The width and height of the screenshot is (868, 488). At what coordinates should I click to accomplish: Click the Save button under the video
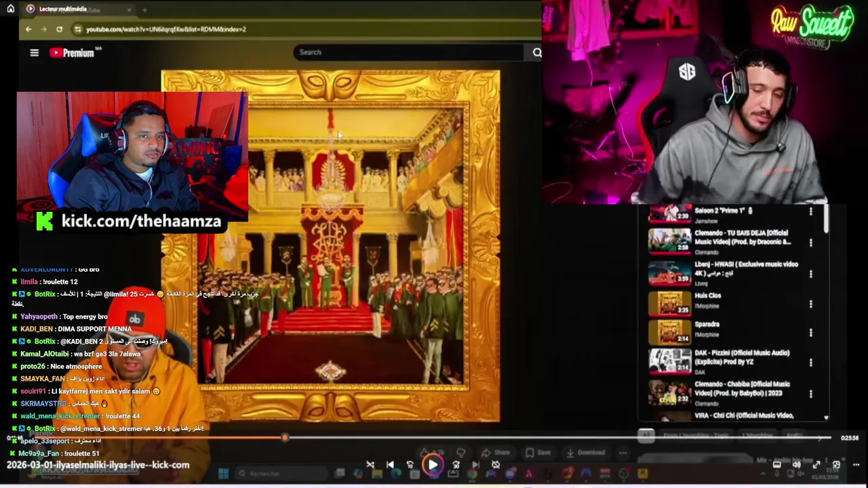pyautogui.click(x=538, y=453)
